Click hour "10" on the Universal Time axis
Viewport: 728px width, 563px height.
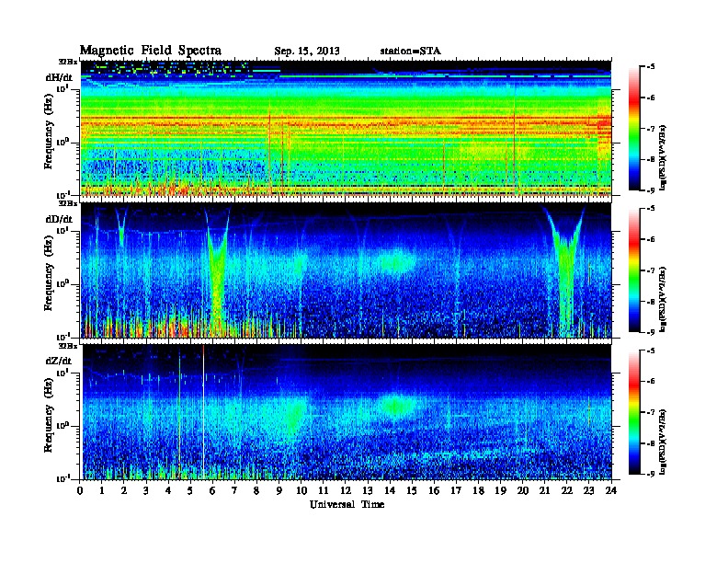pos(301,490)
